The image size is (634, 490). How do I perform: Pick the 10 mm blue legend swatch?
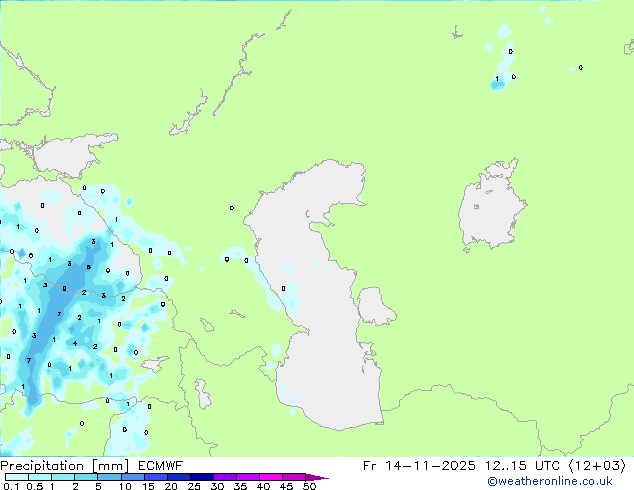(133, 477)
